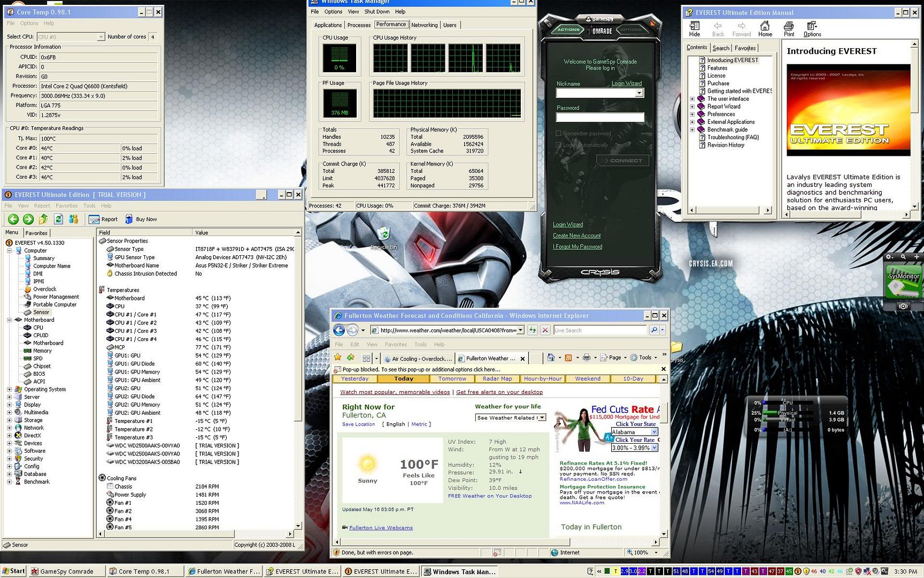Open Options menu in Core Temp

pos(29,24)
